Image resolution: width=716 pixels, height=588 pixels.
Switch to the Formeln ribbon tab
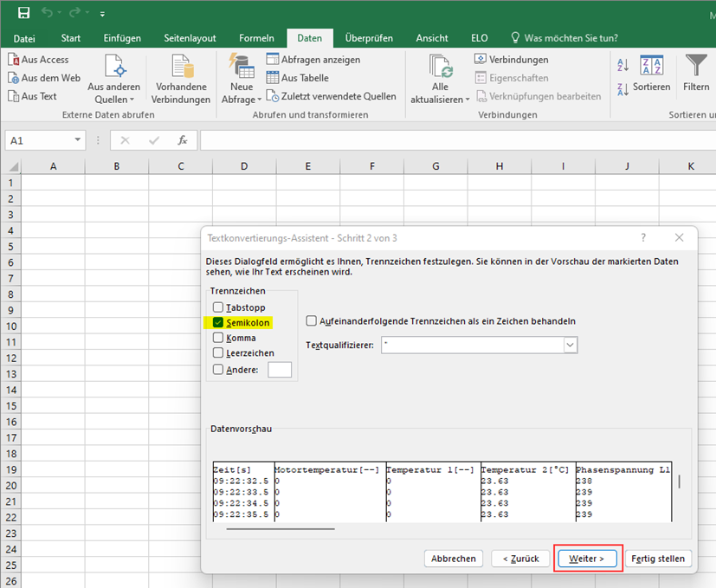point(256,38)
